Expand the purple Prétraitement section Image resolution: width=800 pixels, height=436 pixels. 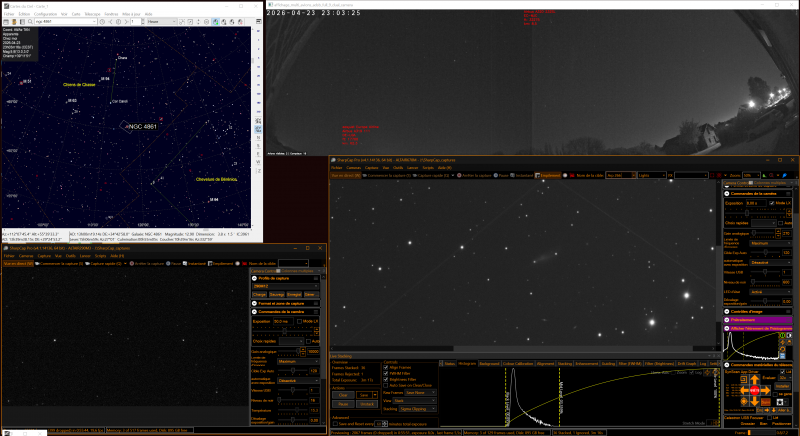point(727,320)
